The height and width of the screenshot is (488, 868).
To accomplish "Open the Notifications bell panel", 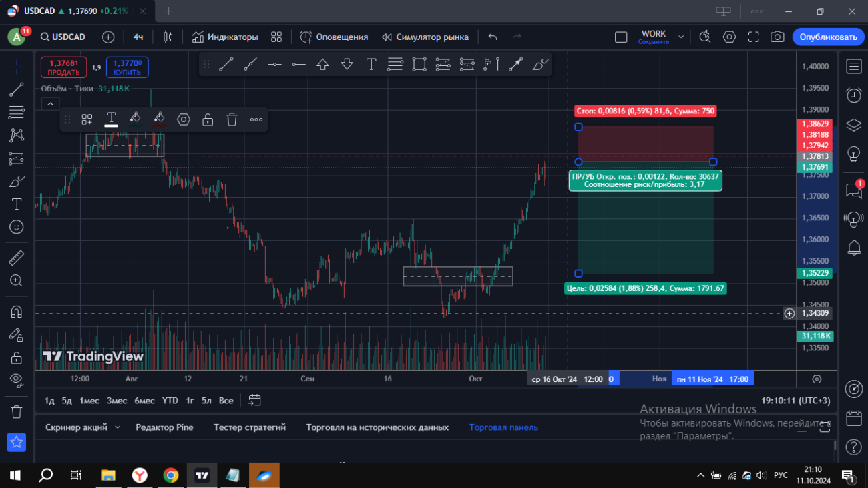I will 853,248.
